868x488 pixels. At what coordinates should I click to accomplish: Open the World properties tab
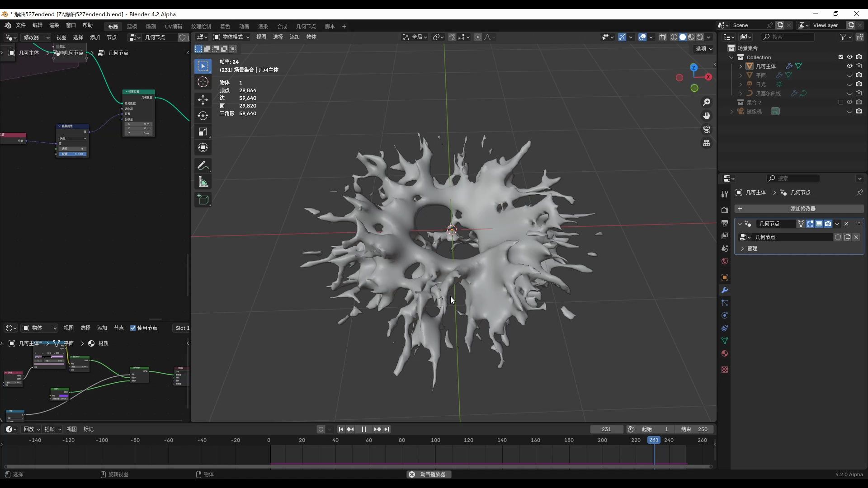(725, 261)
